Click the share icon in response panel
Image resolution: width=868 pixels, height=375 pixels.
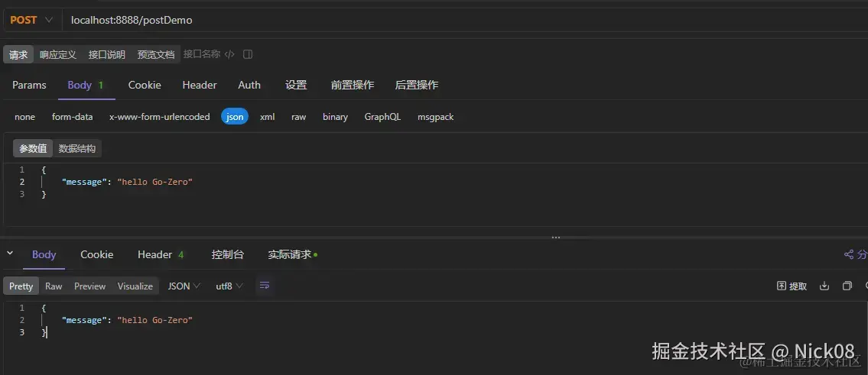[849, 254]
